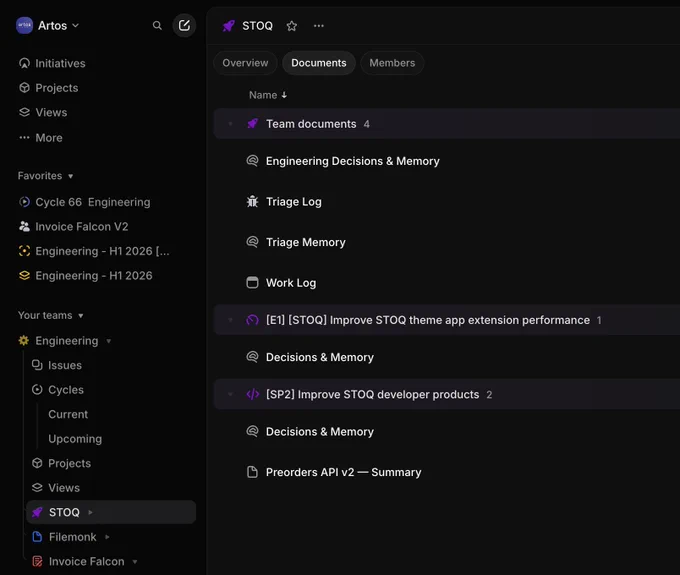Click the Filemonk document icon

tap(37, 537)
